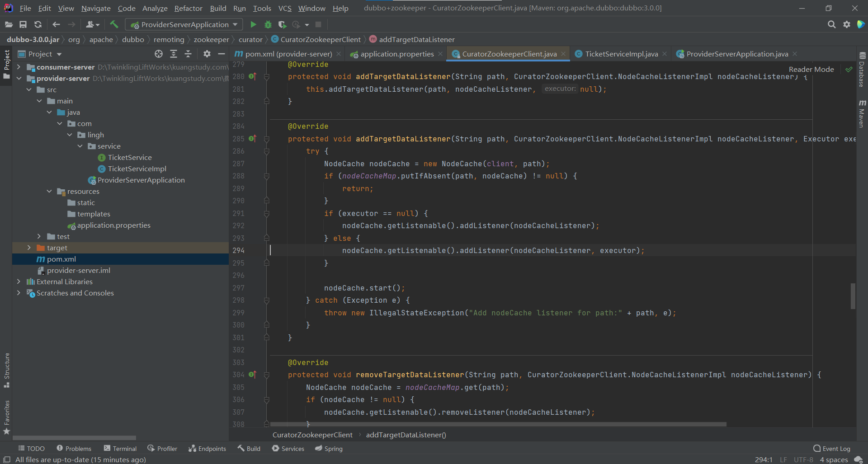Screen dimensions: 868x464
Task: Start debugging with the bug icon
Action: click(x=268, y=24)
